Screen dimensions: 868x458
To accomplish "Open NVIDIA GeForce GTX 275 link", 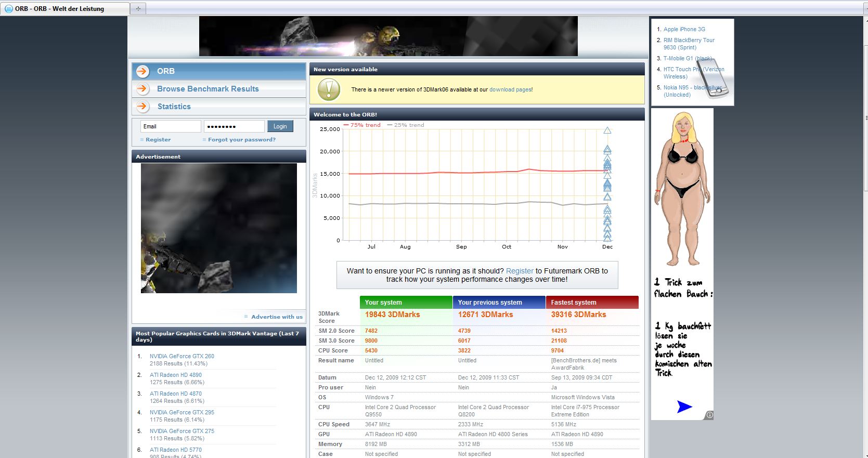I will (182, 431).
